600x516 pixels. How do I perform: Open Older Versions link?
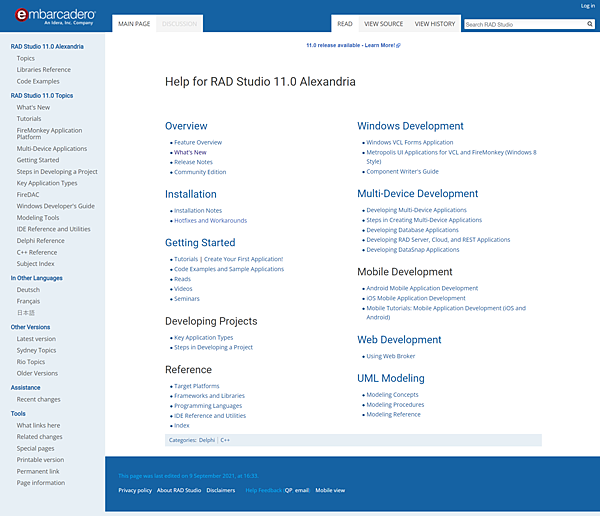(x=37, y=373)
